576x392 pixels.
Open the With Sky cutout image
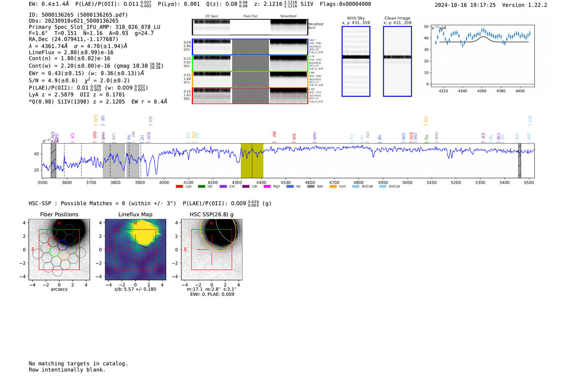356,61
